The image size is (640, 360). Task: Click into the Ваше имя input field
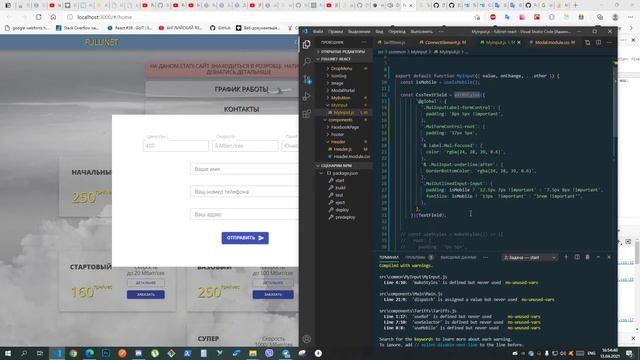coord(244,169)
